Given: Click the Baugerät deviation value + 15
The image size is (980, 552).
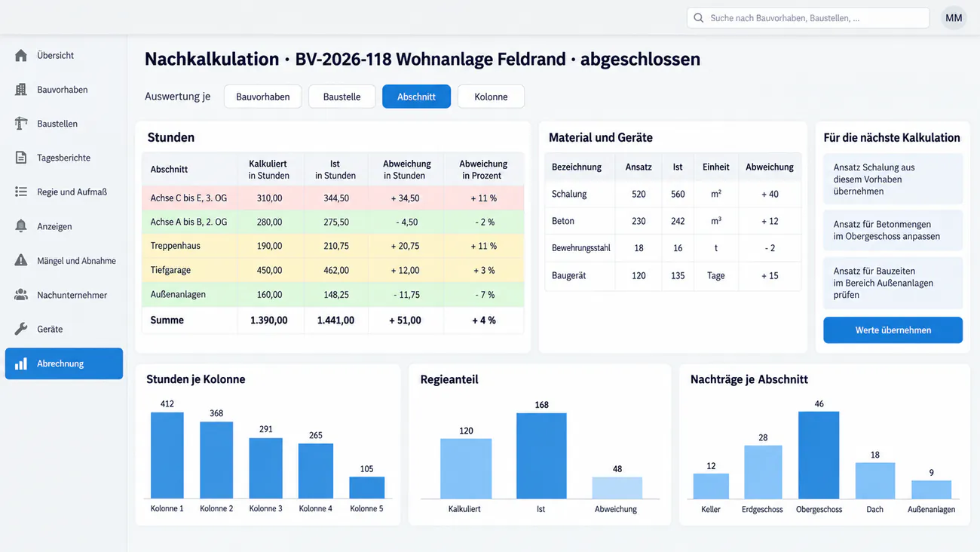Looking at the screenshot, I should click(x=770, y=275).
